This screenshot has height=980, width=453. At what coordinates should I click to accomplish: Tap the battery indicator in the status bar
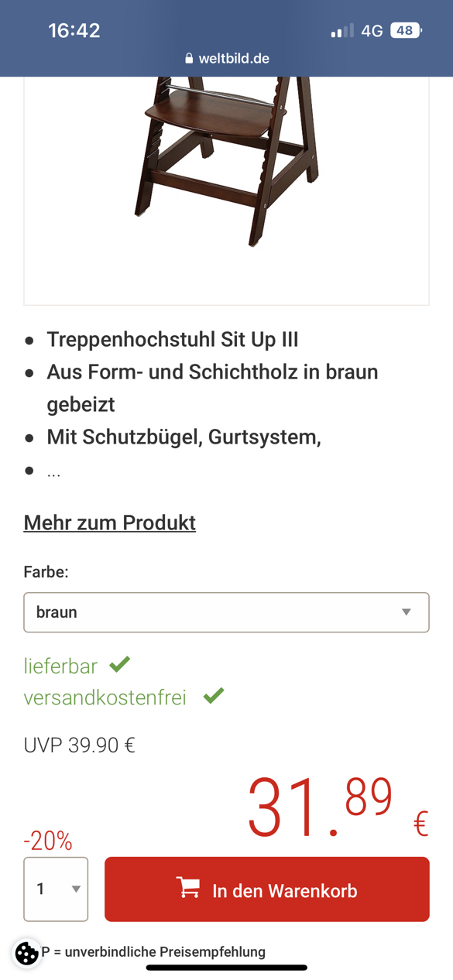pyautogui.click(x=405, y=31)
